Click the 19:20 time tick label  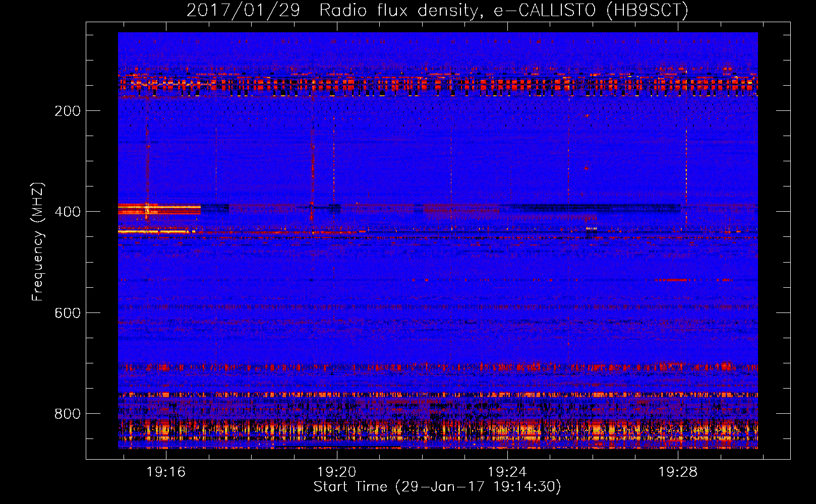(336, 472)
